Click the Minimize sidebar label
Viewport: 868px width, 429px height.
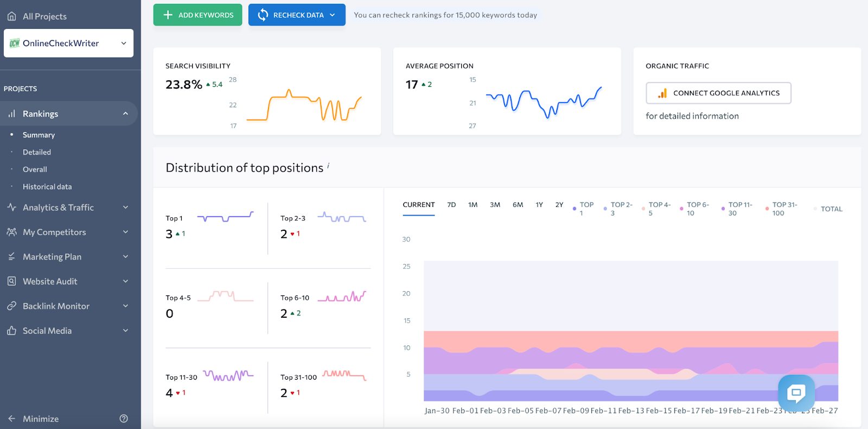point(41,419)
